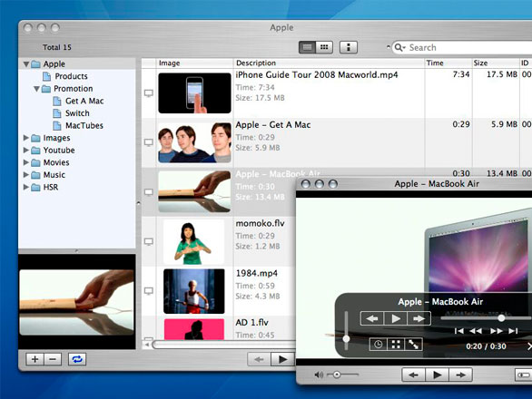Sort by the Image column header
This screenshot has height=399, width=532.
[195, 63]
